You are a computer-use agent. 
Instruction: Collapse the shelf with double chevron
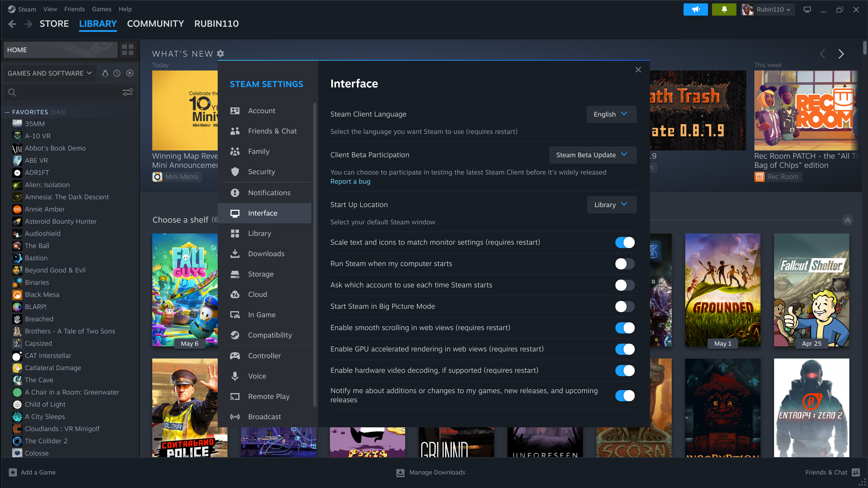click(847, 221)
